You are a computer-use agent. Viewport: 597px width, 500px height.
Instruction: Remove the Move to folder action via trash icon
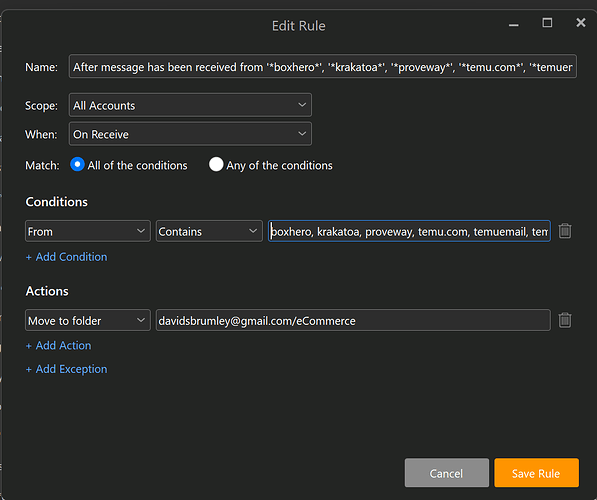pos(565,320)
